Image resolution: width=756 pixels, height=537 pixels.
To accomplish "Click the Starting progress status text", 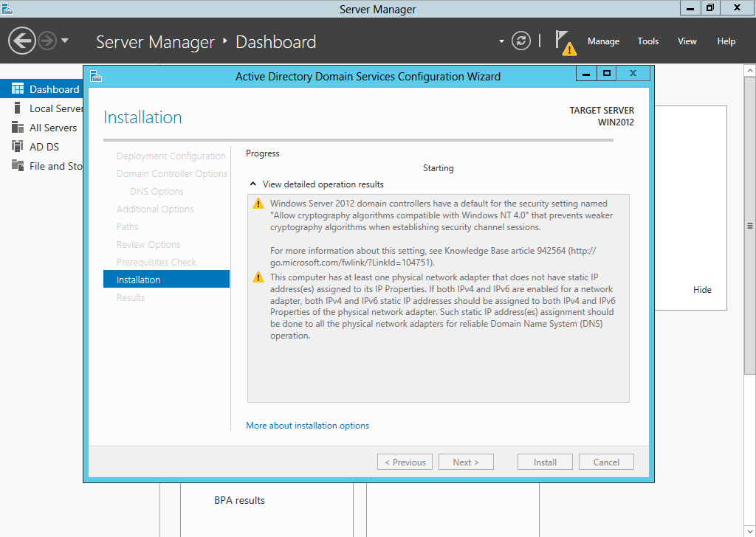I will tap(439, 168).
